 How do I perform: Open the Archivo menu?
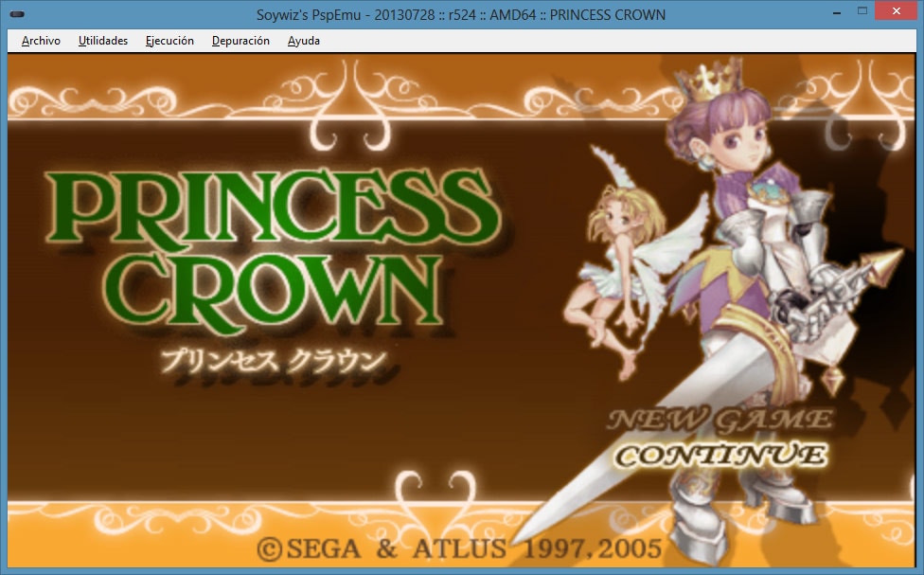[x=41, y=41]
